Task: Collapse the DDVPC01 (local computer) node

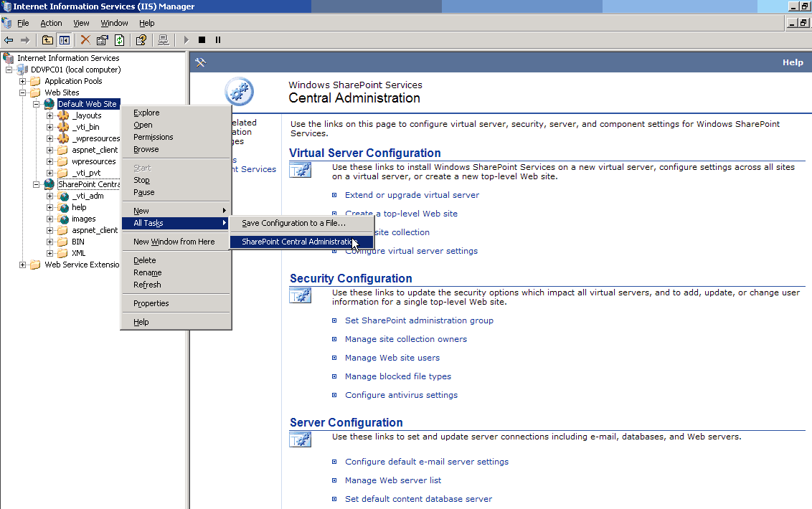Action: [x=9, y=70]
